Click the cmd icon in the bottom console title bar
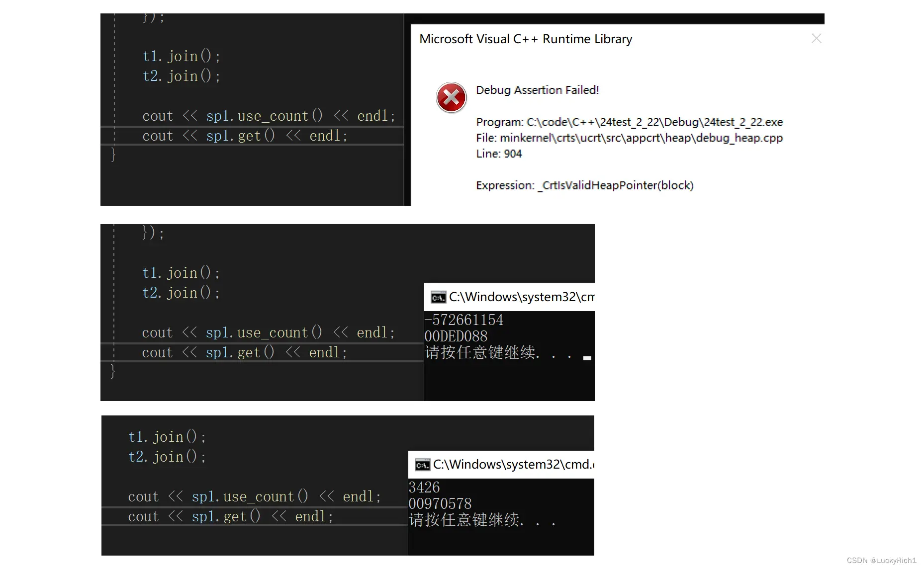Viewport: 924px width, 569px height. (422, 465)
